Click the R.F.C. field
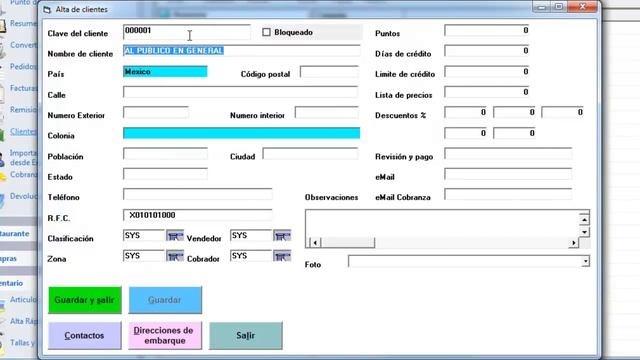 (198, 216)
